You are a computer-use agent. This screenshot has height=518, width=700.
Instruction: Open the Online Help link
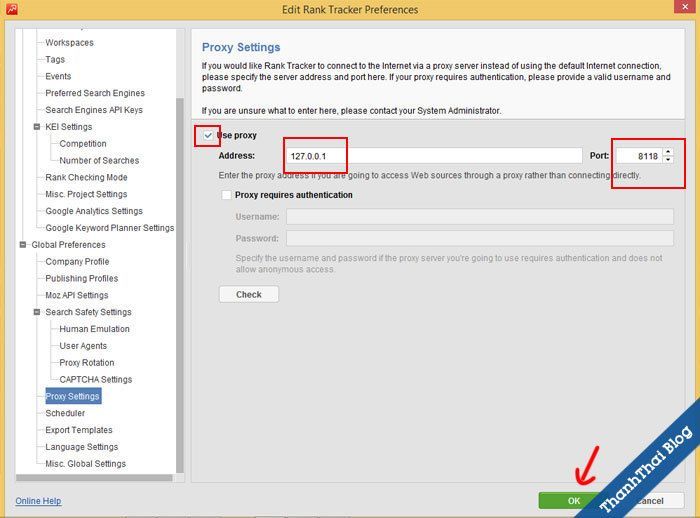coord(38,501)
